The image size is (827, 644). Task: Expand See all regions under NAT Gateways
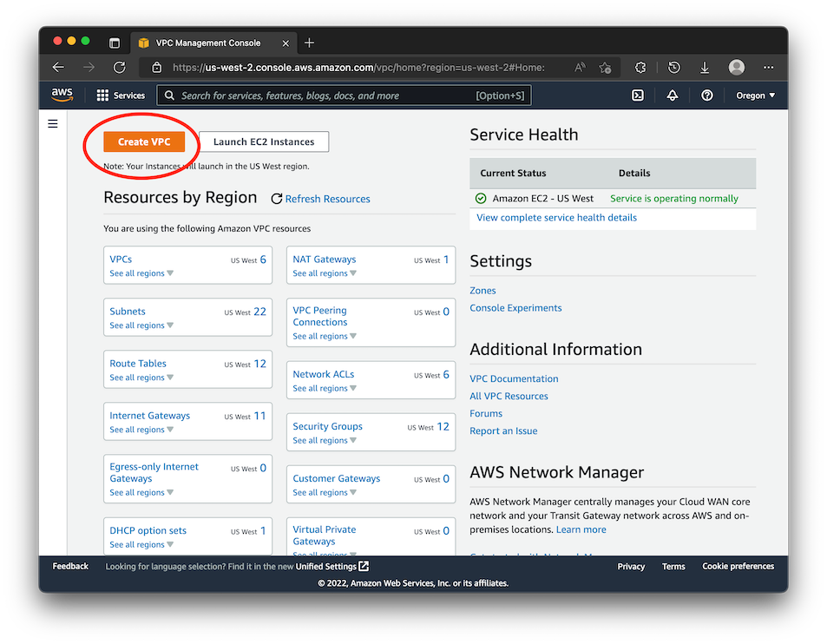(x=325, y=273)
